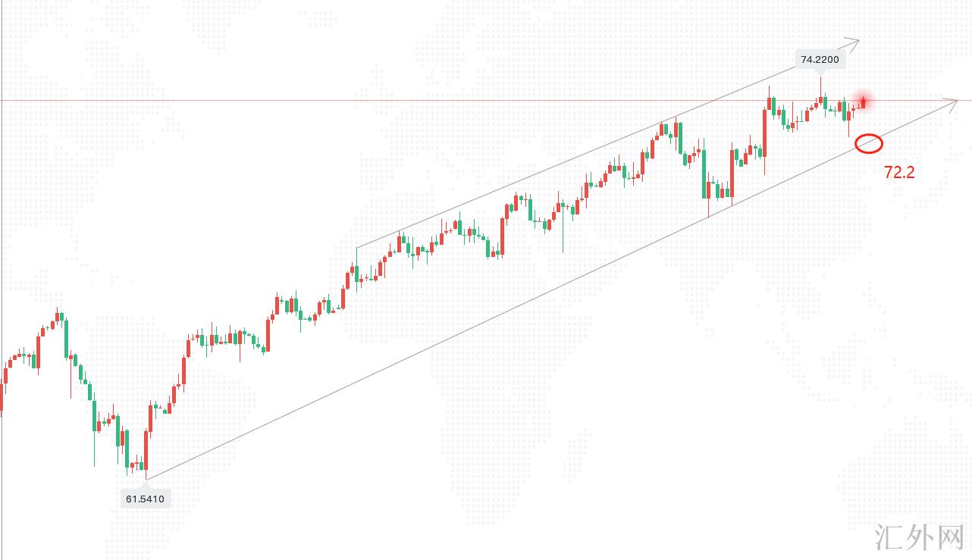The image size is (972, 560).
Task: Click the mid-chart candle with longest lower wick
Action: pyautogui.click(x=563, y=227)
